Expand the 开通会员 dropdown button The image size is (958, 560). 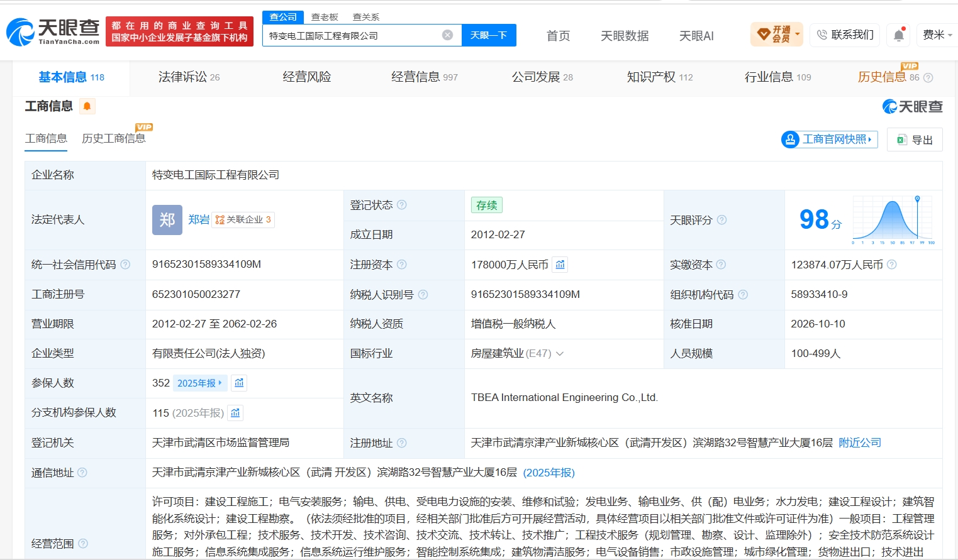pyautogui.click(x=777, y=35)
